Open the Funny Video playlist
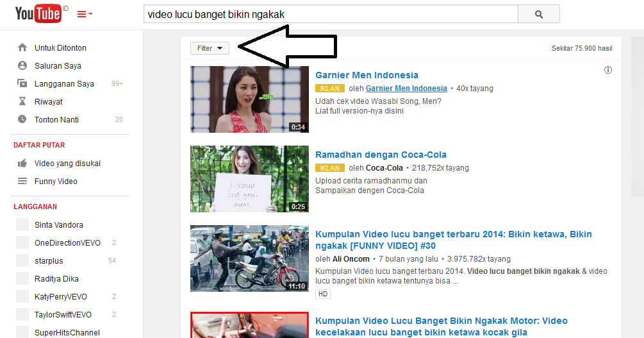The width and height of the screenshot is (644, 338). click(x=56, y=182)
